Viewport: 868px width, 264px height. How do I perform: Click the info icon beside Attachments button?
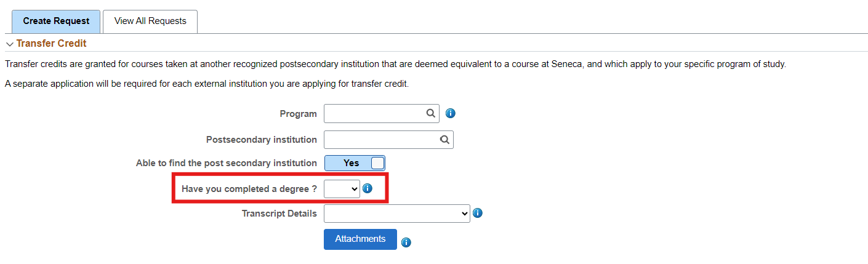tap(406, 242)
